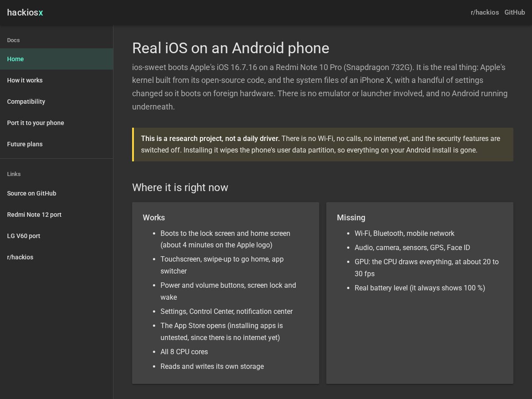The height and width of the screenshot is (399, 532).
Task: Visit the Redmi Note 12 port link
Action: coord(57,215)
